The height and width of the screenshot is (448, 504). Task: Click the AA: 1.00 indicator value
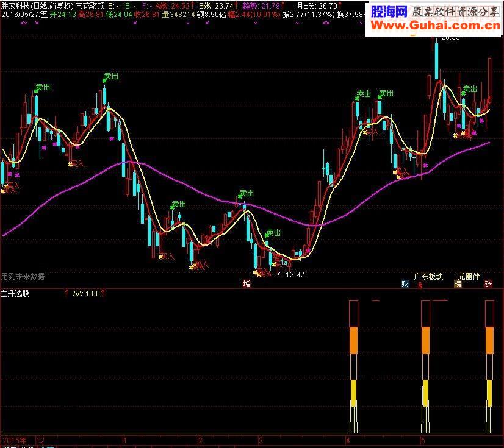click(87, 294)
